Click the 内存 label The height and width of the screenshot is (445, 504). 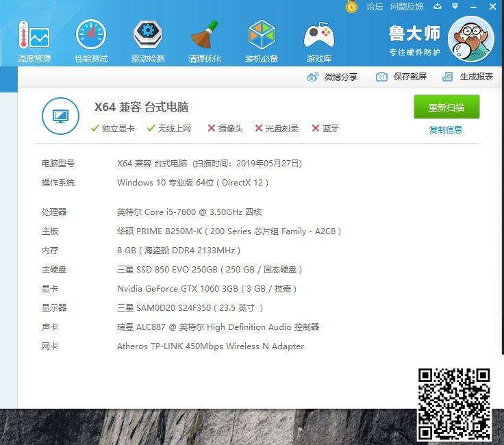[x=50, y=251]
